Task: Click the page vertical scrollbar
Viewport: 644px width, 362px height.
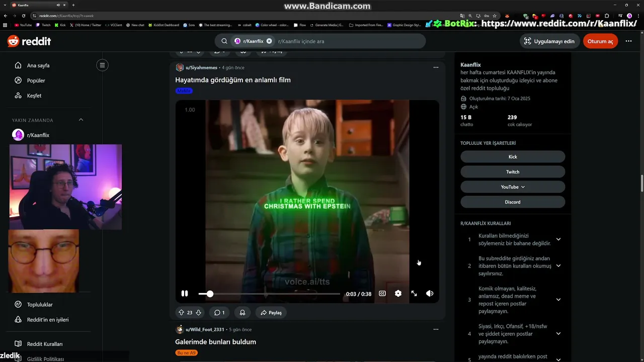Action: [641, 183]
